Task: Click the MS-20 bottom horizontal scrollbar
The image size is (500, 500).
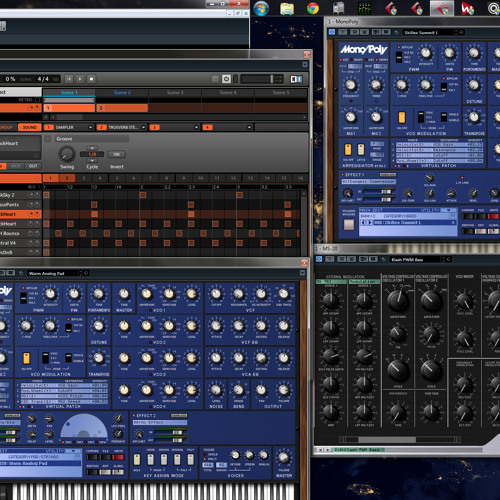Action: [400, 440]
